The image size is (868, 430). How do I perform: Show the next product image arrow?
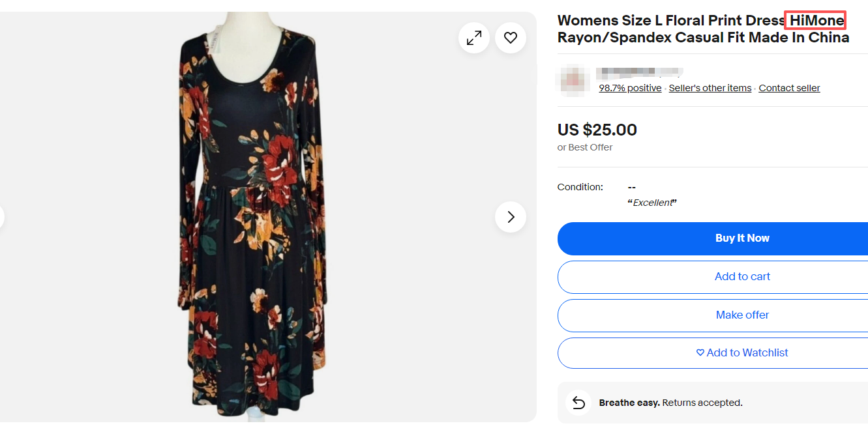click(x=511, y=217)
